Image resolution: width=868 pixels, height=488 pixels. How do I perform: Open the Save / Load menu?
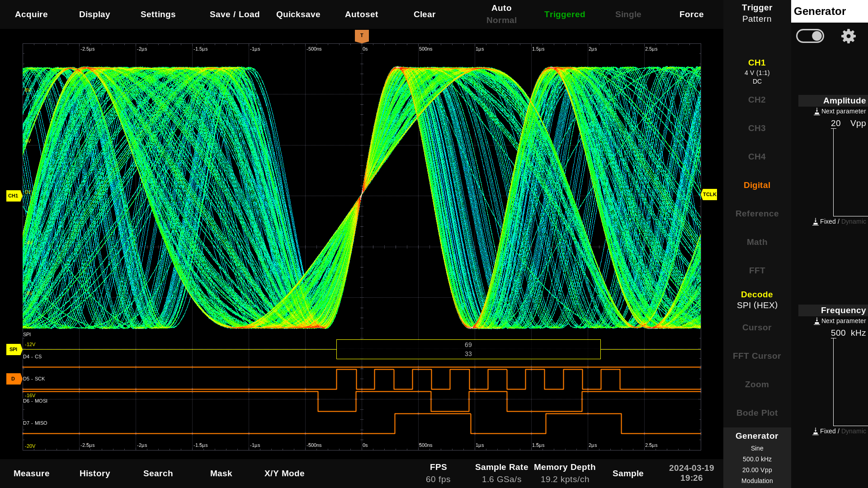(x=235, y=14)
